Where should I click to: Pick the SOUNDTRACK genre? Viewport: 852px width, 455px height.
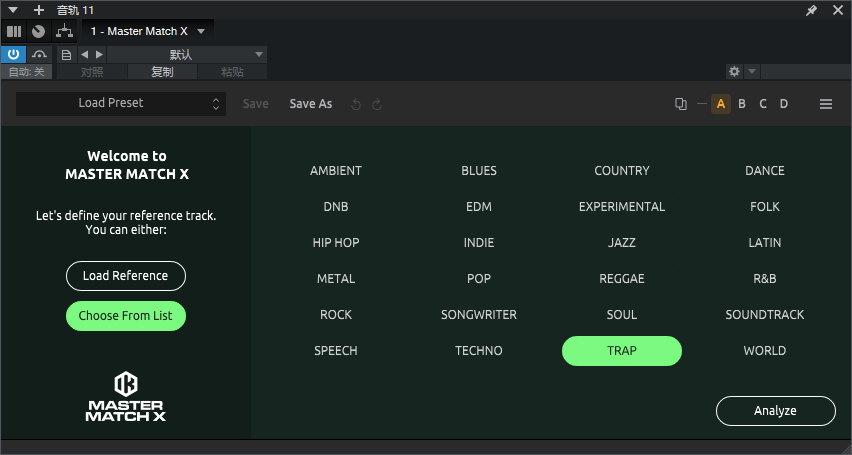pos(765,315)
